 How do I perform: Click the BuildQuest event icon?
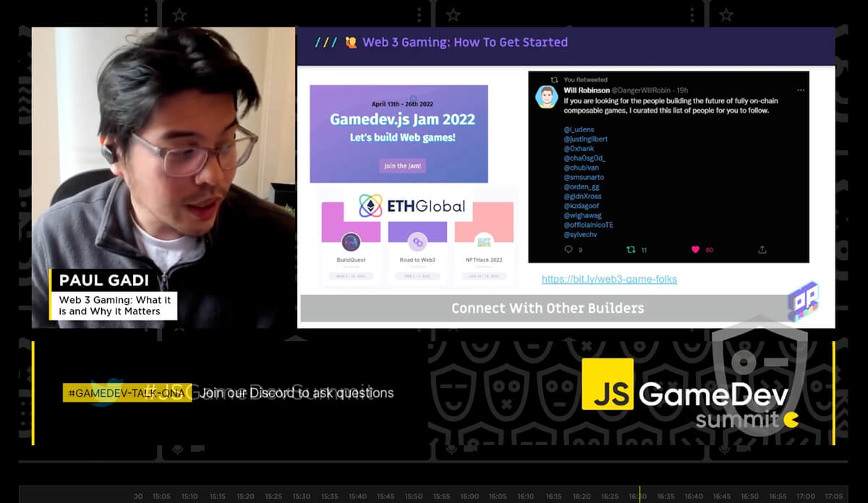pos(351,242)
